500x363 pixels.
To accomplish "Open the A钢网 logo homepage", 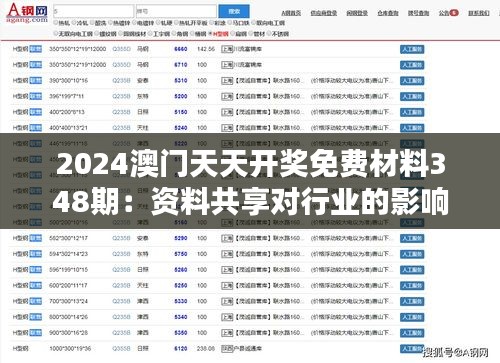I will tap(27, 13).
